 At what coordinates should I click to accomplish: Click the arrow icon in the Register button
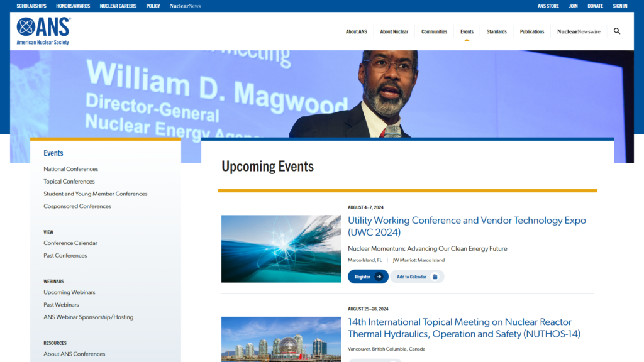pyautogui.click(x=379, y=277)
